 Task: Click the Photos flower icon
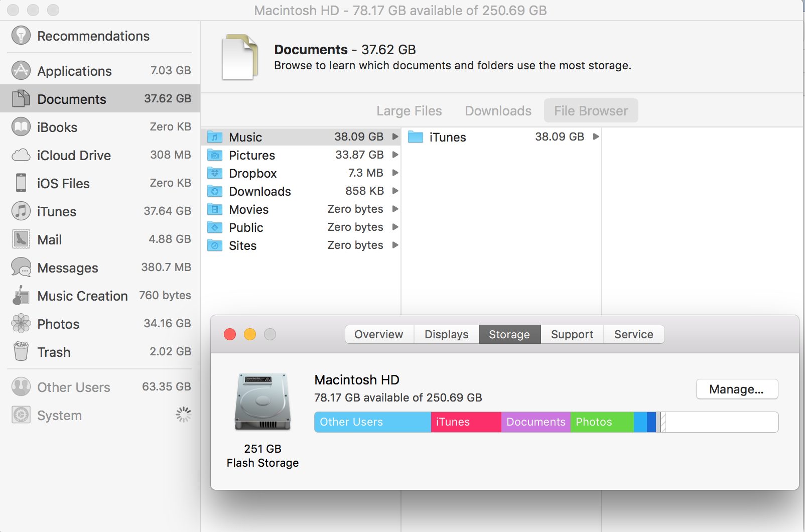point(21,323)
